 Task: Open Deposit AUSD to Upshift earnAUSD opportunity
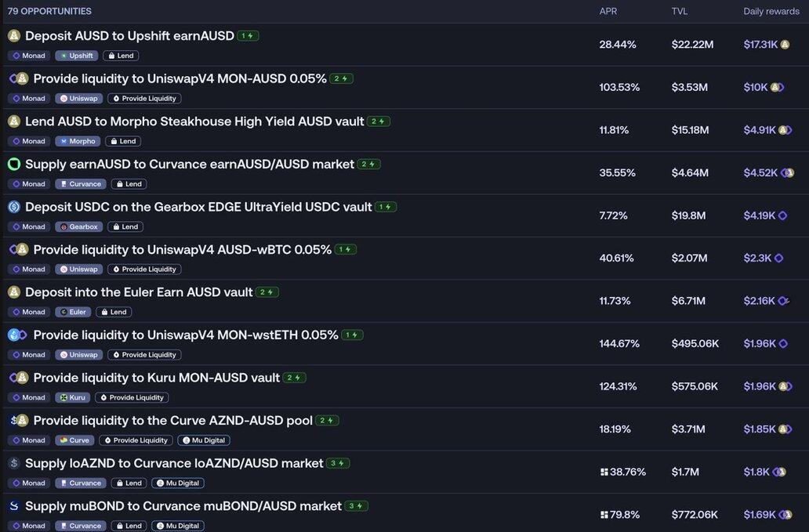[x=129, y=36]
